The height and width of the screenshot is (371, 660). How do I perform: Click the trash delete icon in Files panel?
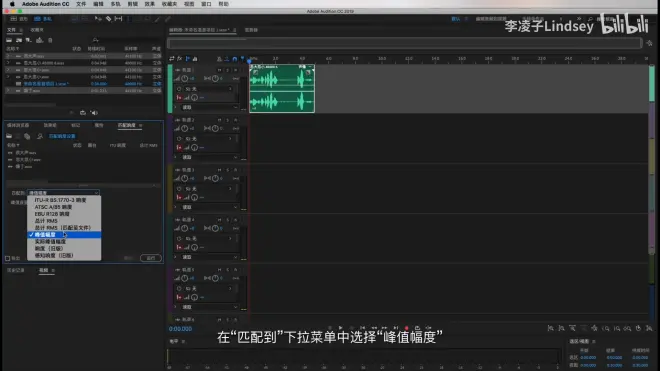(x=50, y=40)
